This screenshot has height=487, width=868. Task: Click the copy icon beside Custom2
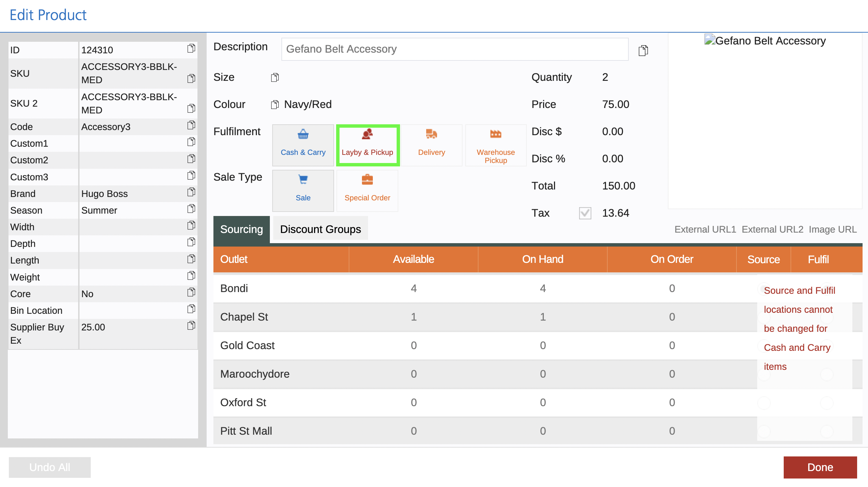tap(191, 159)
